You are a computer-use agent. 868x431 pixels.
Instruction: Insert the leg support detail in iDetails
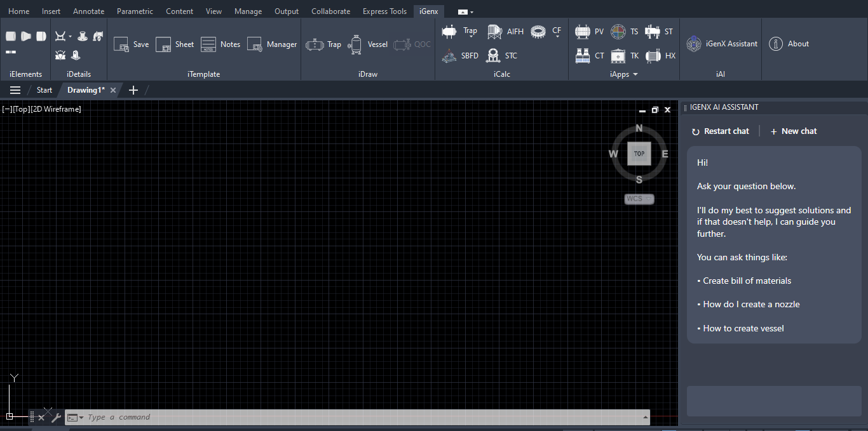pyautogui.click(x=76, y=55)
